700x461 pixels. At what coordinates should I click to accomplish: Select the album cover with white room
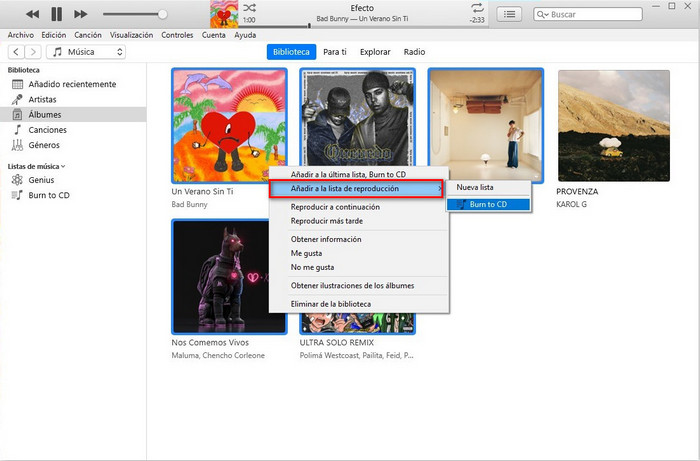coord(486,125)
